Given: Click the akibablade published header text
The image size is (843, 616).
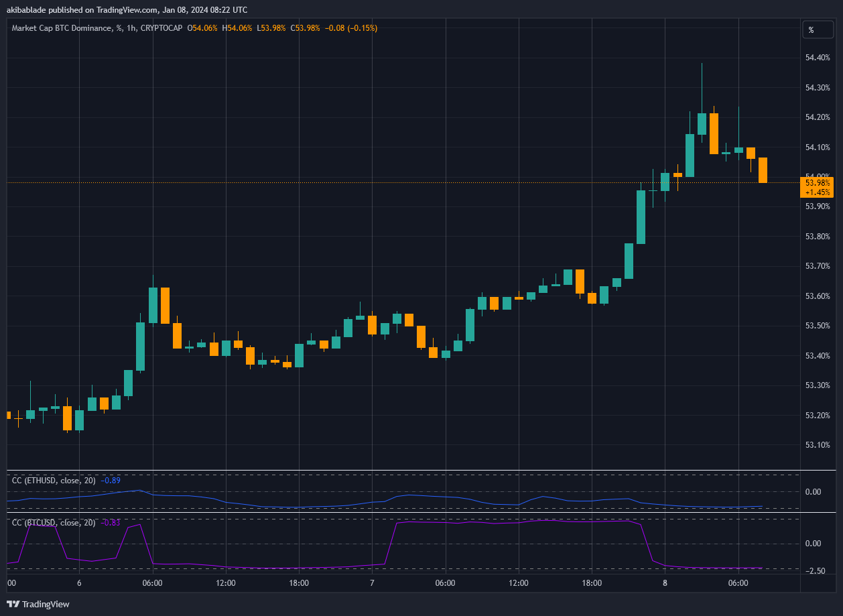Looking at the screenshot, I should point(127,9).
